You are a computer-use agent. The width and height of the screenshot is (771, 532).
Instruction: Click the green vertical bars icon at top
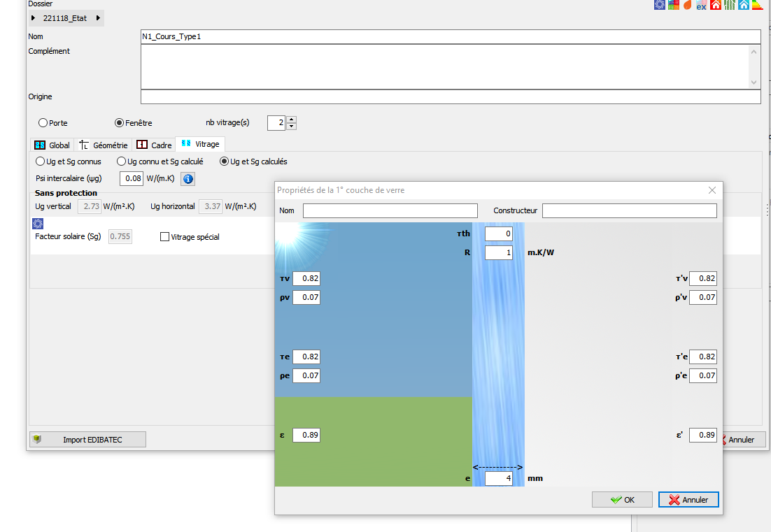click(x=729, y=5)
